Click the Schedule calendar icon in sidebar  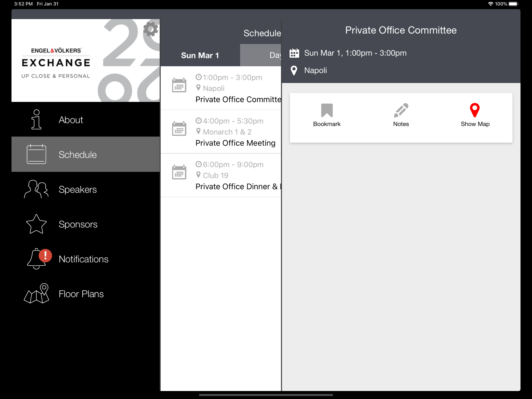(36, 154)
